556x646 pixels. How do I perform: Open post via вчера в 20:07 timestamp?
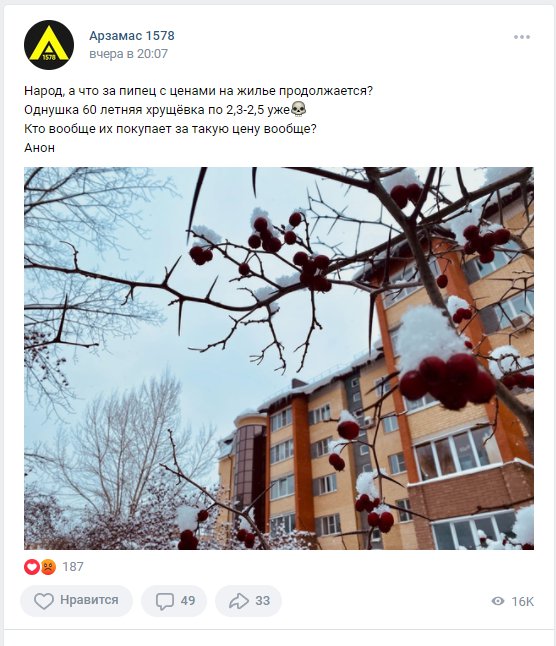128,54
